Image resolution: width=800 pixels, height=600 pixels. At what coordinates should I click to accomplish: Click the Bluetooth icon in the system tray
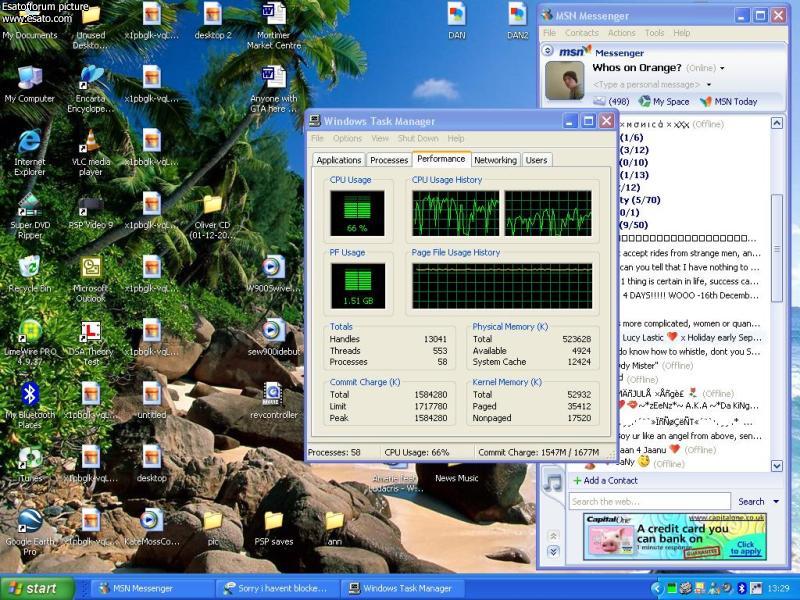(x=742, y=588)
